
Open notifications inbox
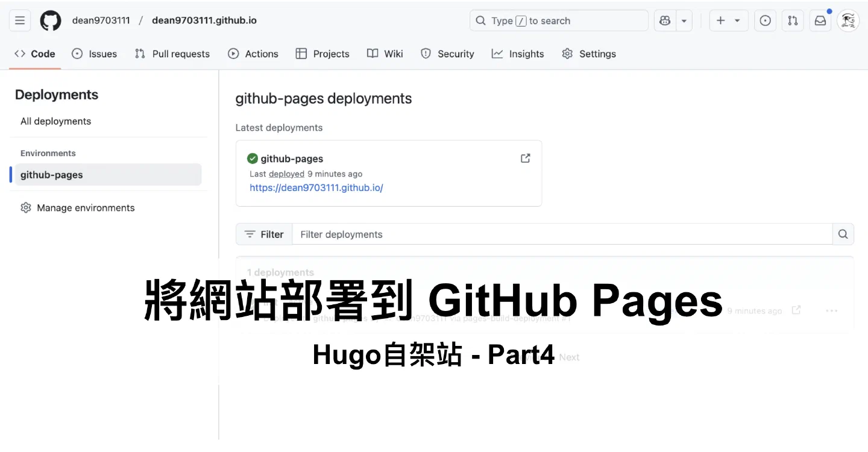820,20
